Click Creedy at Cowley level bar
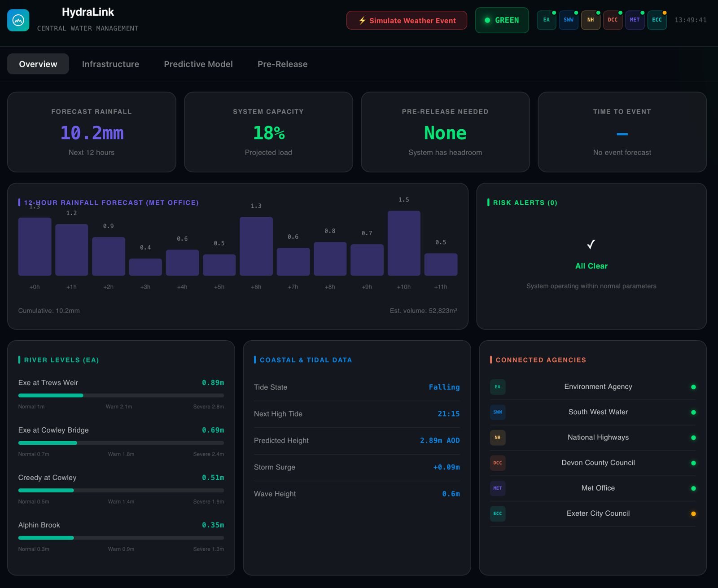The image size is (718, 588). point(121,491)
